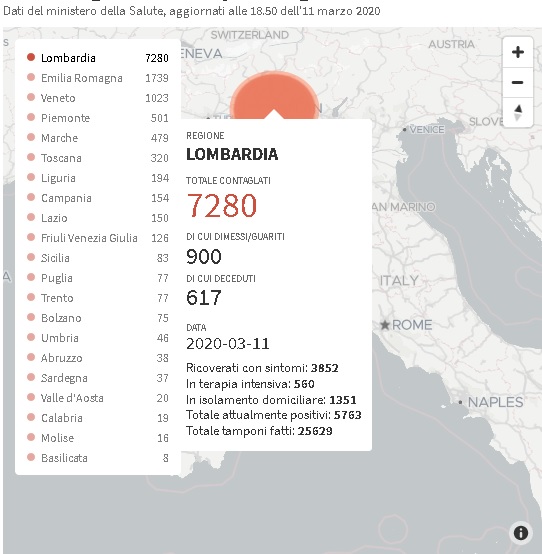Select Abruzzo row showing 38

point(98,358)
